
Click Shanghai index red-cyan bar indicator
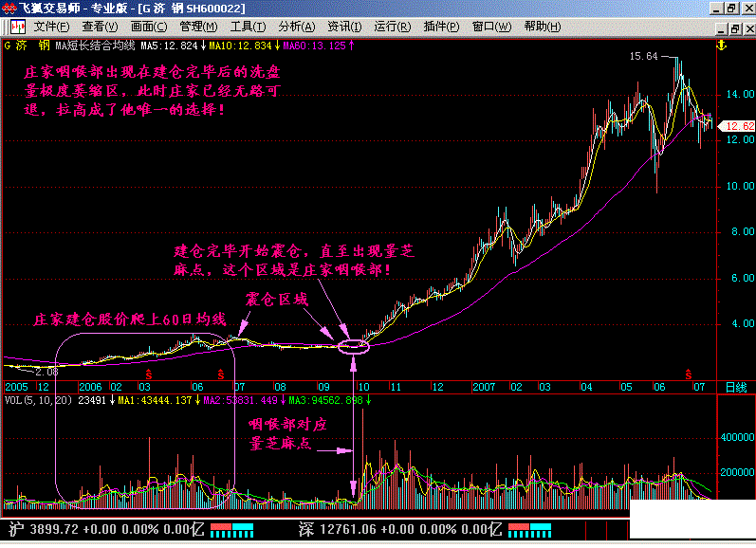[x=231, y=530]
